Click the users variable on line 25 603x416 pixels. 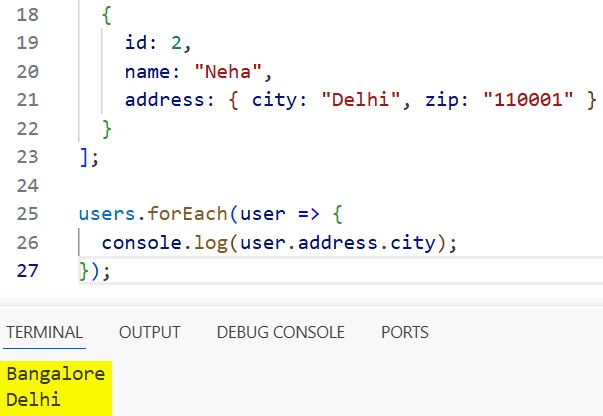107,214
